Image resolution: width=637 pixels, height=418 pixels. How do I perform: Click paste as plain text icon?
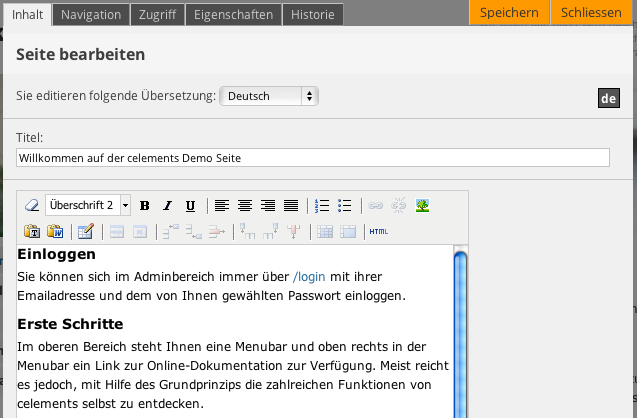(x=32, y=232)
